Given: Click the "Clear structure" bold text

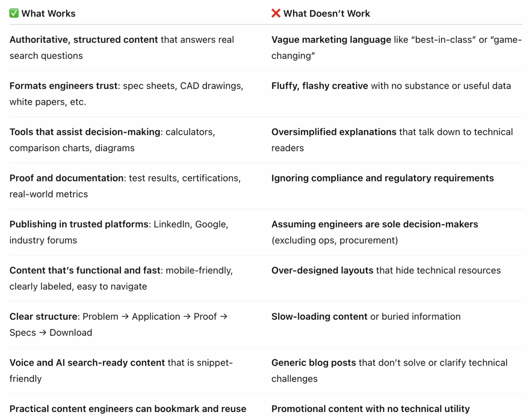Looking at the screenshot, I should coord(43,317).
